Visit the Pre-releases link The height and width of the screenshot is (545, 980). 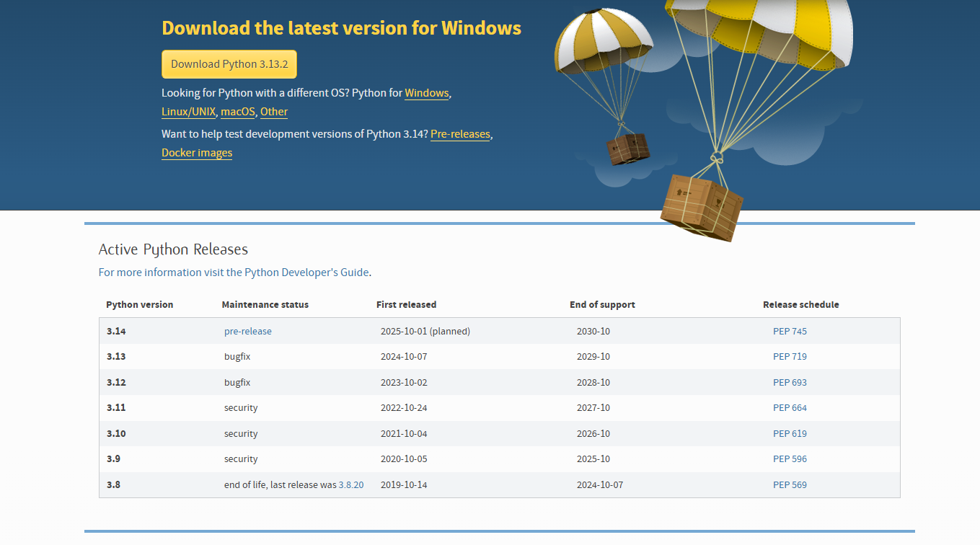[460, 134]
